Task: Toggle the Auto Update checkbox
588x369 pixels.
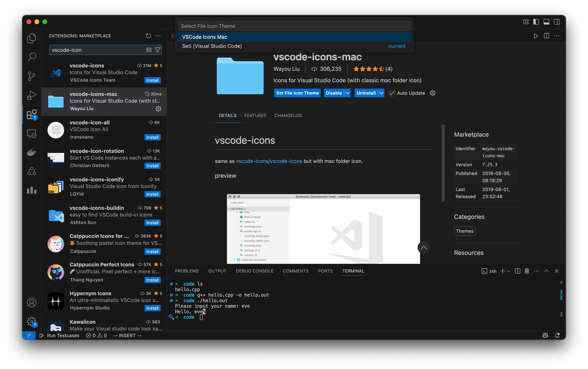Action: click(392, 93)
